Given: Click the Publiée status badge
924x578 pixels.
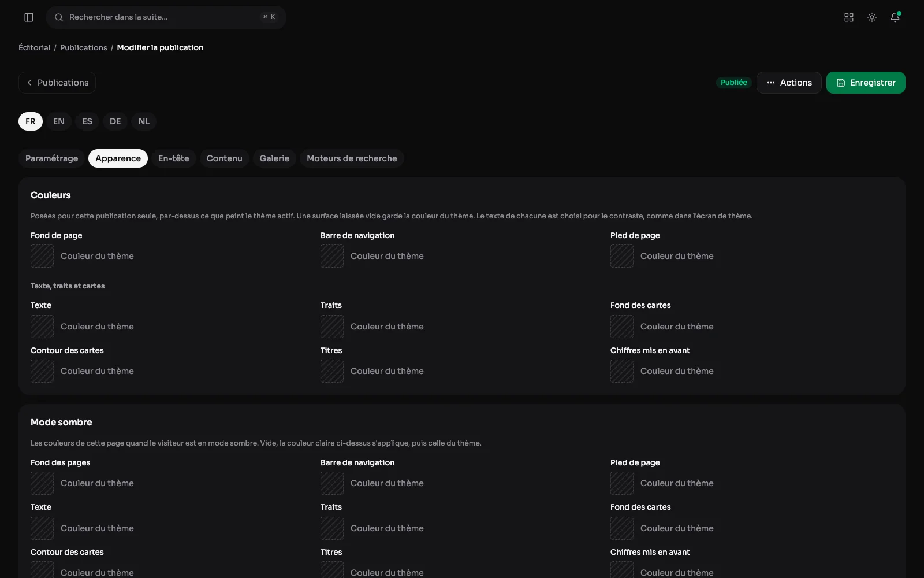Looking at the screenshot, I should [x=734, y=83].
